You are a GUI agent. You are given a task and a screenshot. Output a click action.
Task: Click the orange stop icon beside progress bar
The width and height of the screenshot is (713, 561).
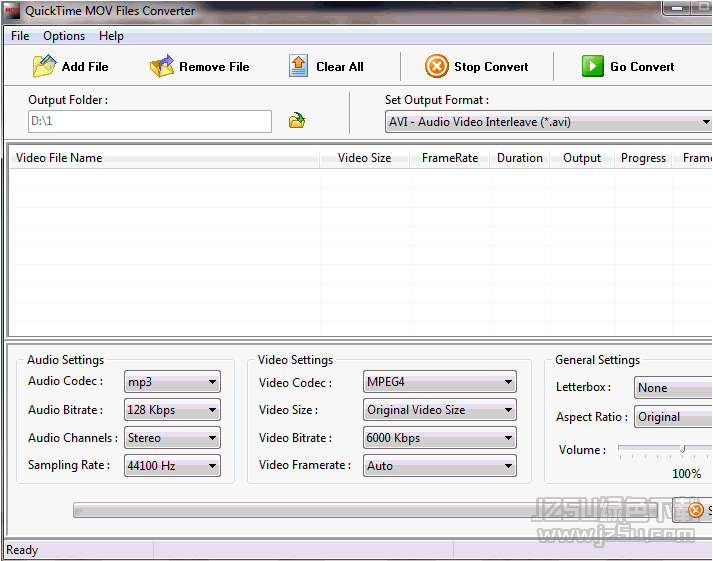696,510
